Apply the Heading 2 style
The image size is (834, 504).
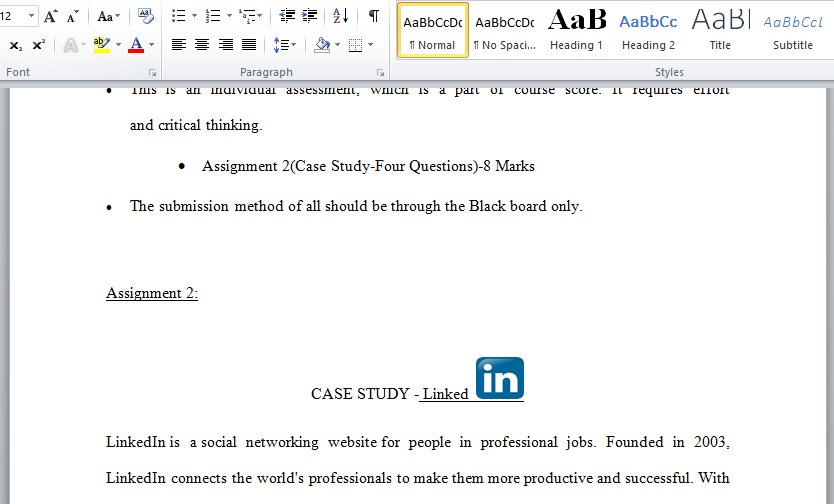click(648, 30)
